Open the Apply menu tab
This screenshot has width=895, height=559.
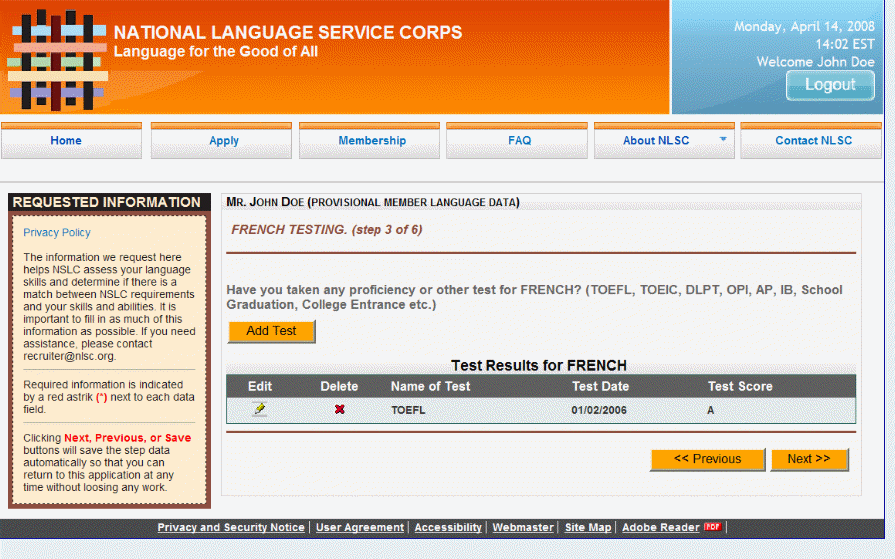(221, 140)
